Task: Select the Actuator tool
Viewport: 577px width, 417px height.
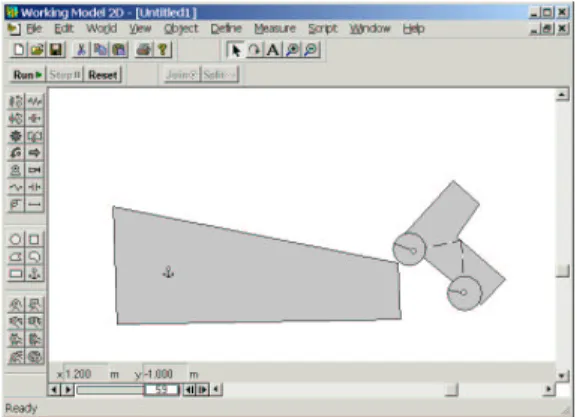Action: click(x=35, y=170)
